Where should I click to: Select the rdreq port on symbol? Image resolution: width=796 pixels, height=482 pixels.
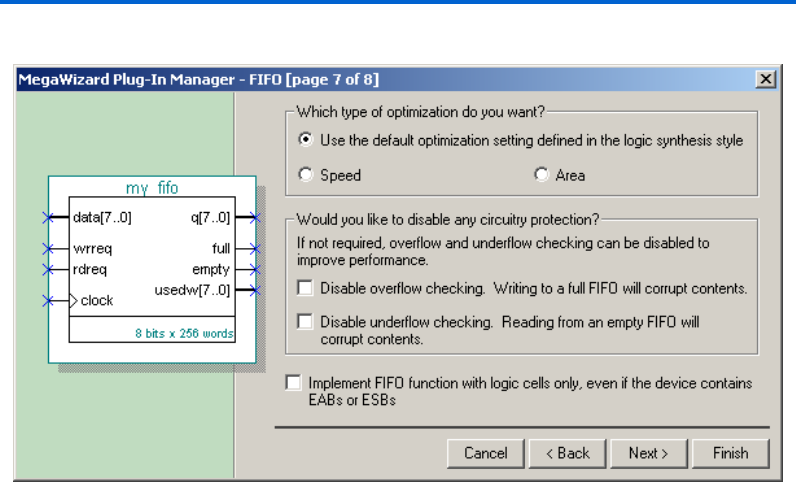pyautogui.click(x=89, y=269)
